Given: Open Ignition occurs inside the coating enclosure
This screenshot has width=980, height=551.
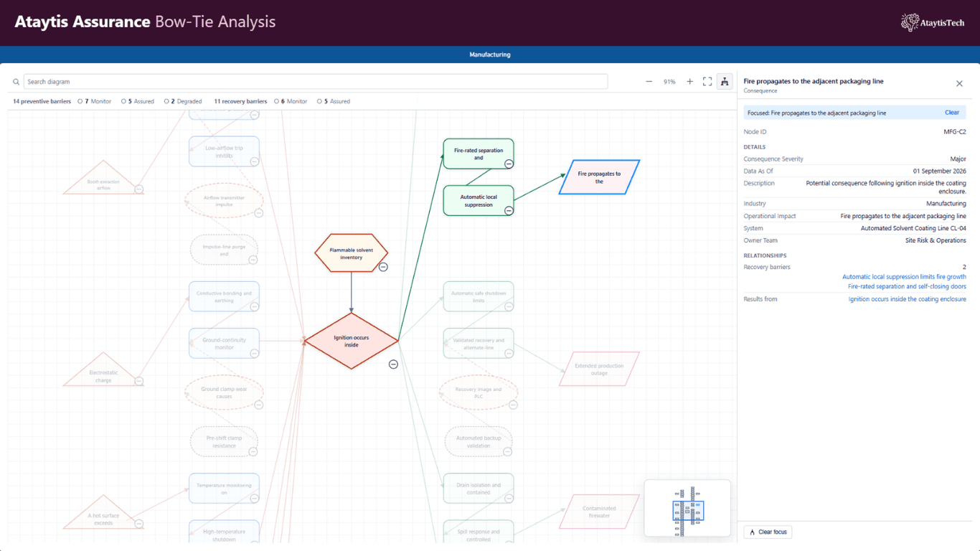Looking at the screenshot, I should pos(907,299).
